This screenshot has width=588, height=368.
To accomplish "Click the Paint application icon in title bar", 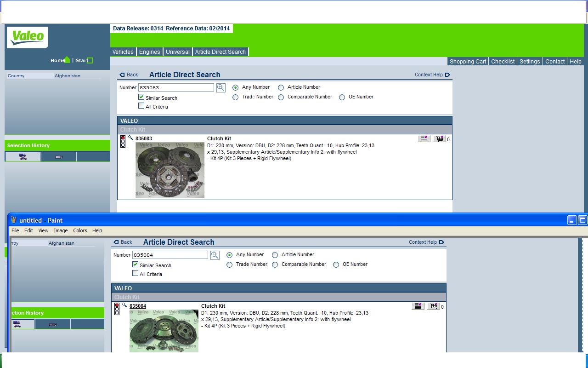I will [14, 220].
